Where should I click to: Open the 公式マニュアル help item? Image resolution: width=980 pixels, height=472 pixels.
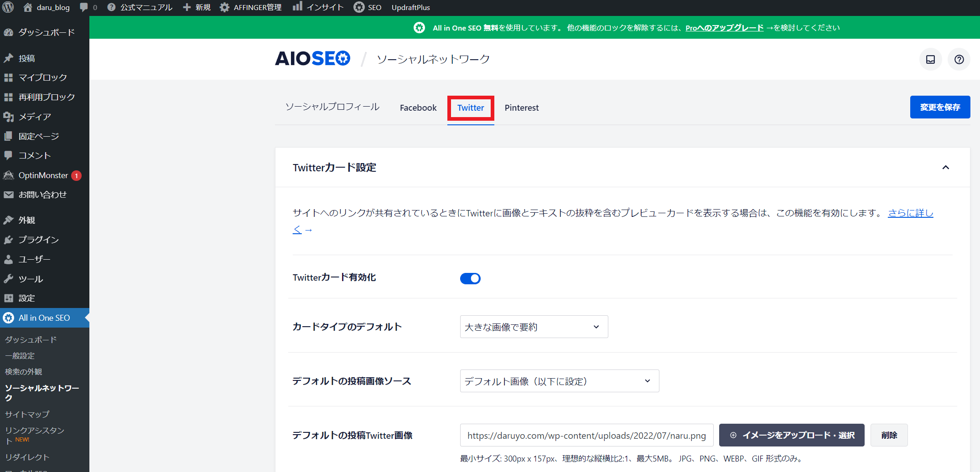[140, 7]
